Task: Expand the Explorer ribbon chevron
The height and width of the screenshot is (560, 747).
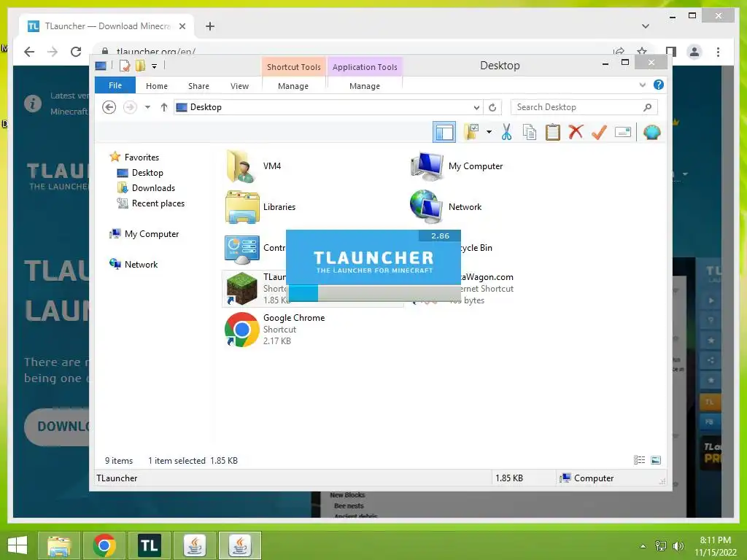Action: pos(642,85)
